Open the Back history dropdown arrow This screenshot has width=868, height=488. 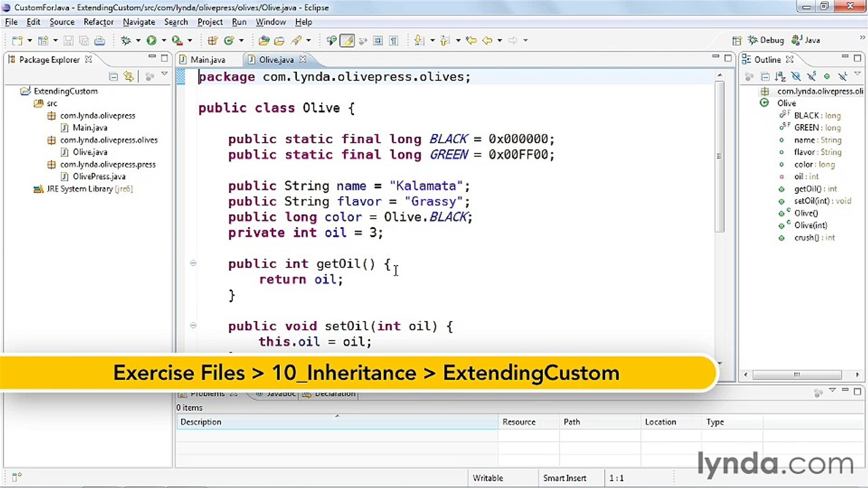[499, 41]
